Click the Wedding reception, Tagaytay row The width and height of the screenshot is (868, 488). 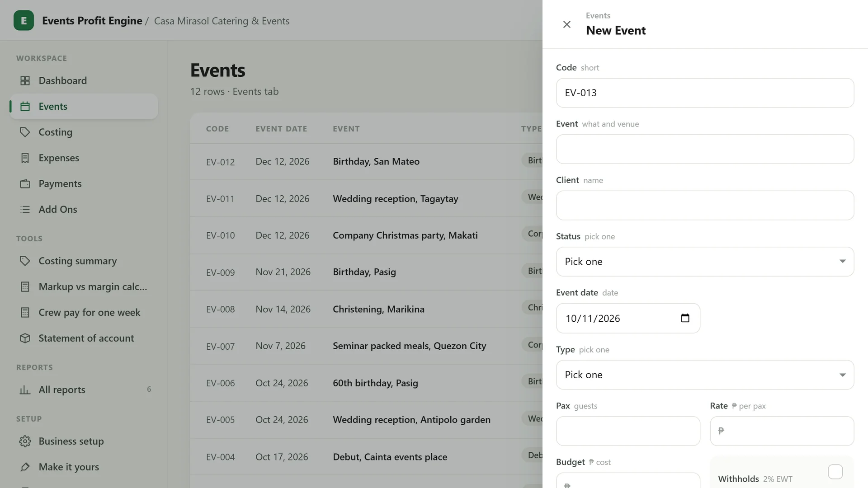[366, 198]
